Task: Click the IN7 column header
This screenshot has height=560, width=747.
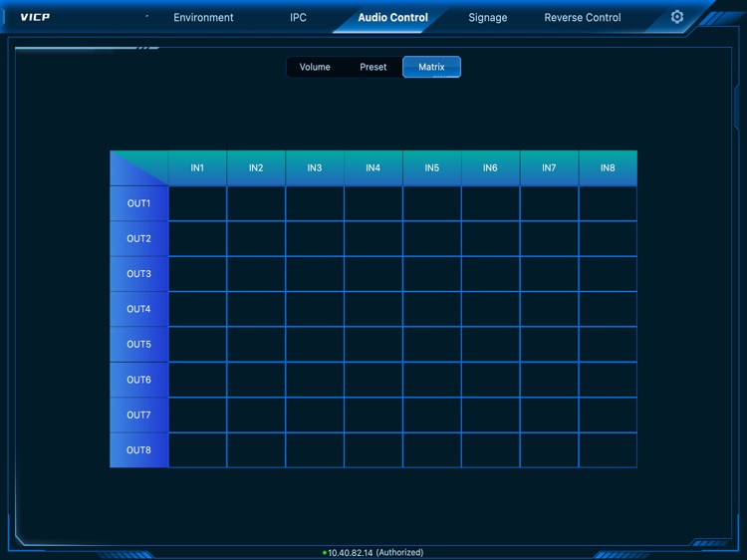Action: coord(549,167)
